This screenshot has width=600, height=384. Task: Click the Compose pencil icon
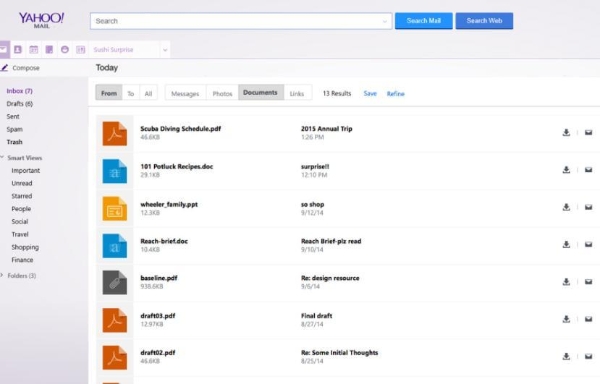(4, 68)
